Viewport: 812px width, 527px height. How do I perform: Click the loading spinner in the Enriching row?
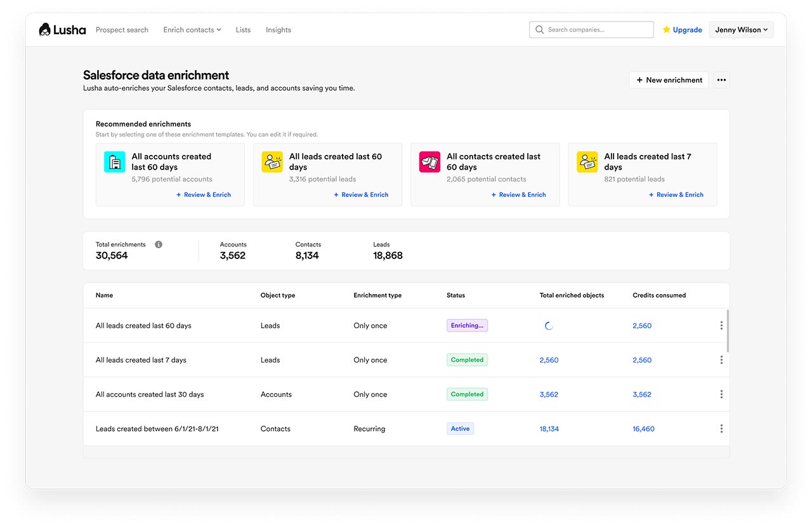click(549, 326)
